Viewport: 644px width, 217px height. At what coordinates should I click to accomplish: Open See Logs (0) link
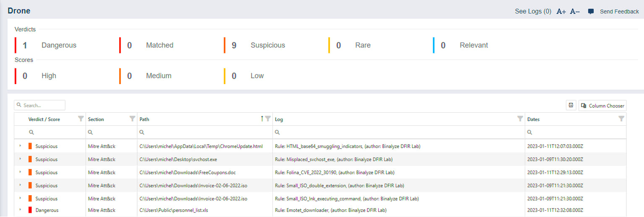[533, 12]
